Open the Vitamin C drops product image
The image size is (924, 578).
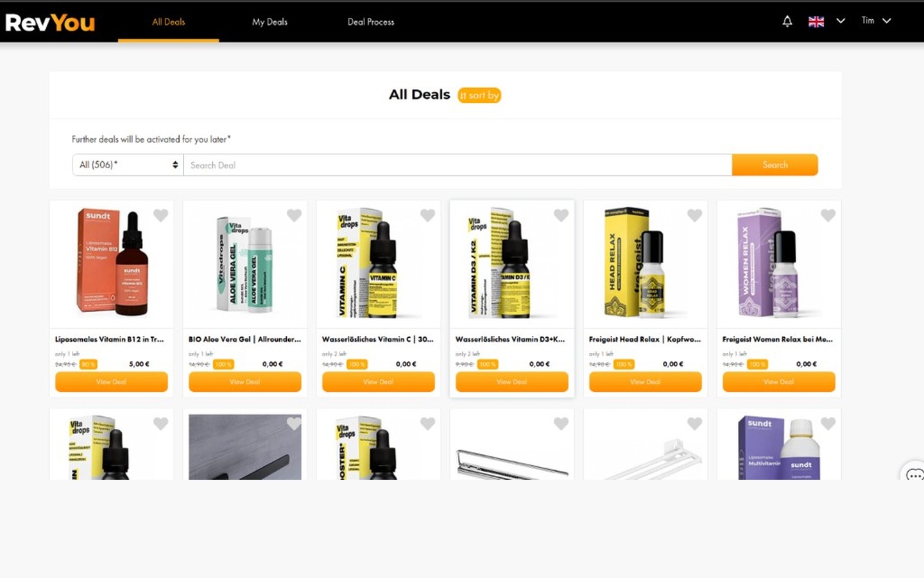click(377, 262)
